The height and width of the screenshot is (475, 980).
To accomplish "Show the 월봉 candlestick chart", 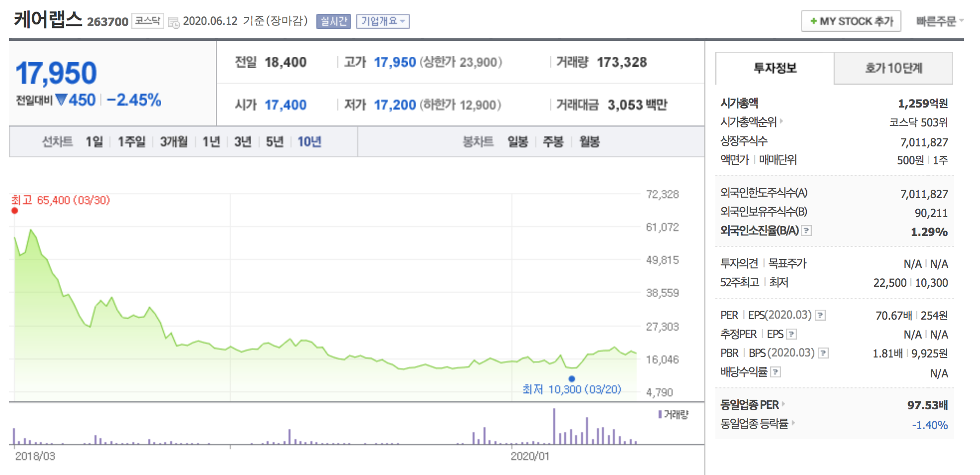I will tap(589, 142).
